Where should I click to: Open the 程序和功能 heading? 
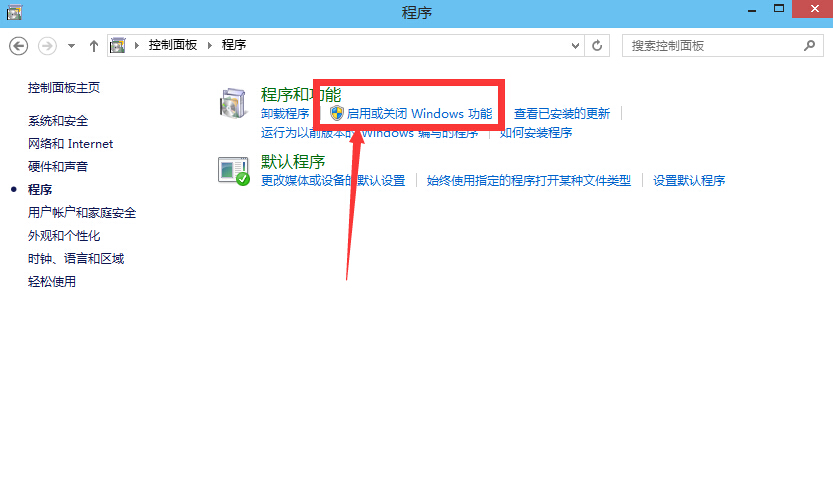pyautogui.click(x=301, y=95)
